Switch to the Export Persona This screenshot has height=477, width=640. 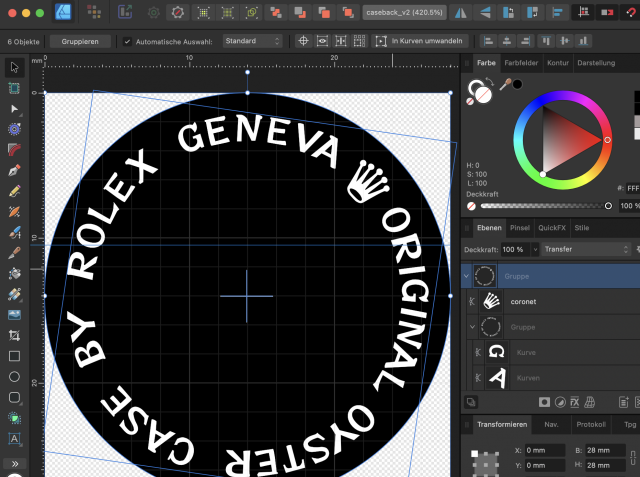[x=125, y=12]
